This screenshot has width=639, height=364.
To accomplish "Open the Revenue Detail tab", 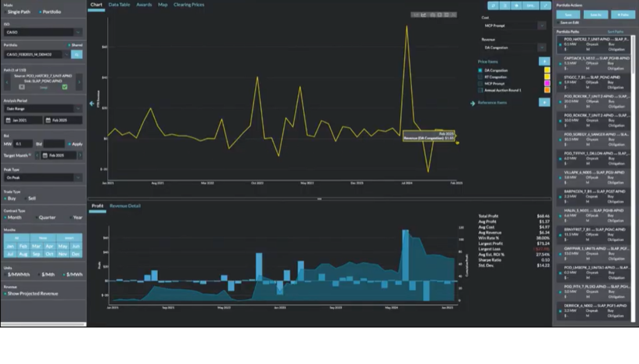I will pos(125,206).
